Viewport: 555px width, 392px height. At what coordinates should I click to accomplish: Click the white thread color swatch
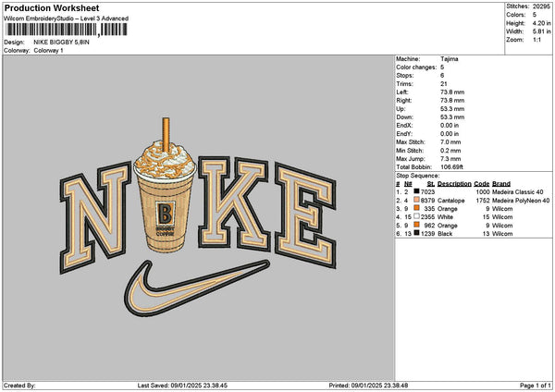416,217
